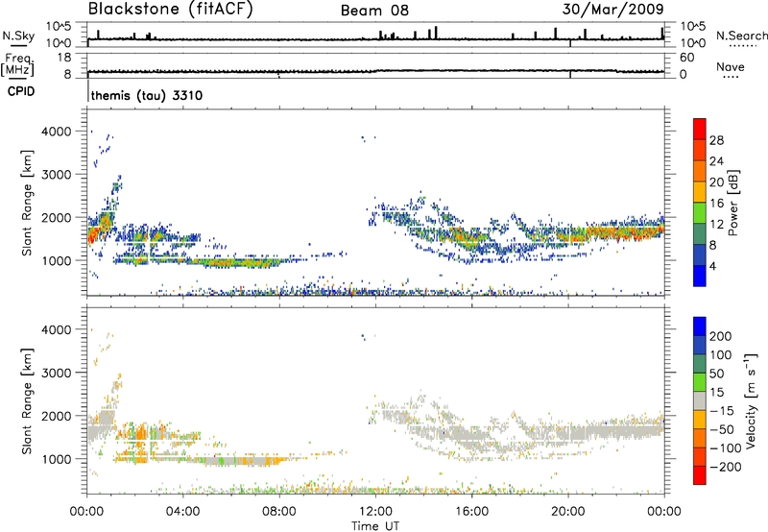Image resolution: width=768 pixels, height=532 pixels.
Task: Pick the red top segment of the Power color bar
Action: [x=700, y=129]
